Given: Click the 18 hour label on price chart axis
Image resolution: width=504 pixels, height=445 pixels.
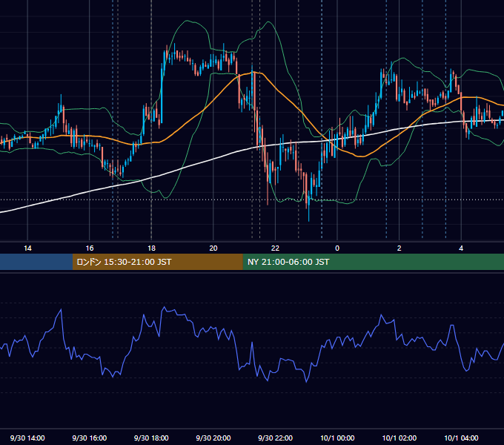Looking at the screenshot, I should click(151, 248).
